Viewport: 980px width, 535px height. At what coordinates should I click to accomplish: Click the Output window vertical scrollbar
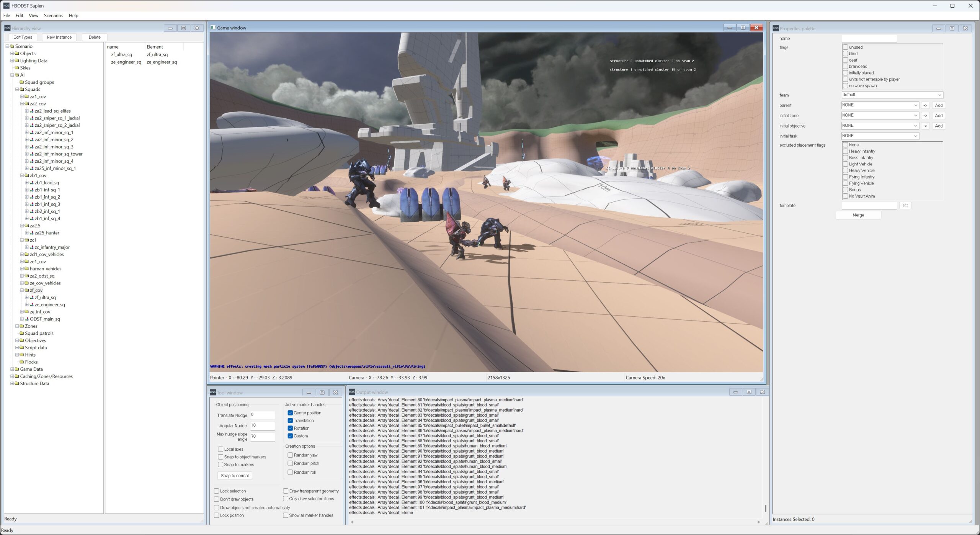click(765, 508)
